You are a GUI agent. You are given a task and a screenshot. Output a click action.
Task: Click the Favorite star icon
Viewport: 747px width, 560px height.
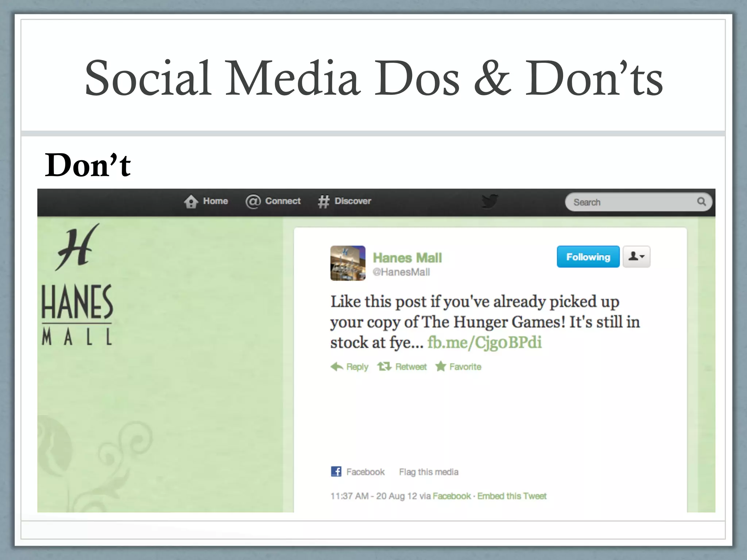coord(441,366)
